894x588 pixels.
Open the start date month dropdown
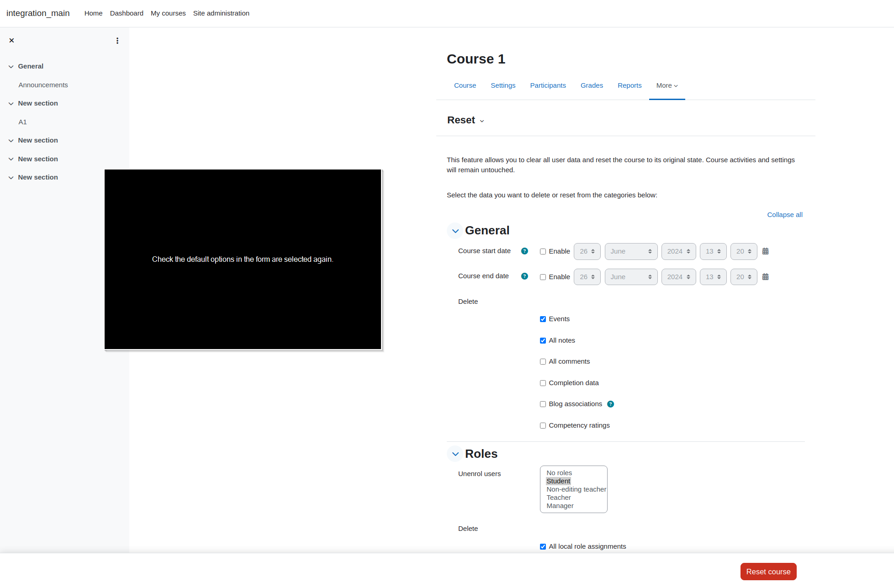point(631,251)
